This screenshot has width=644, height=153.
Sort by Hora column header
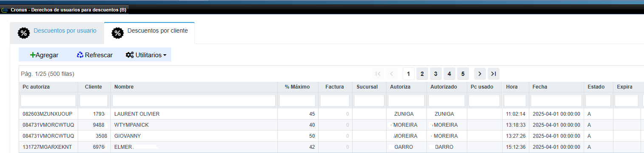tap(515, 87)
